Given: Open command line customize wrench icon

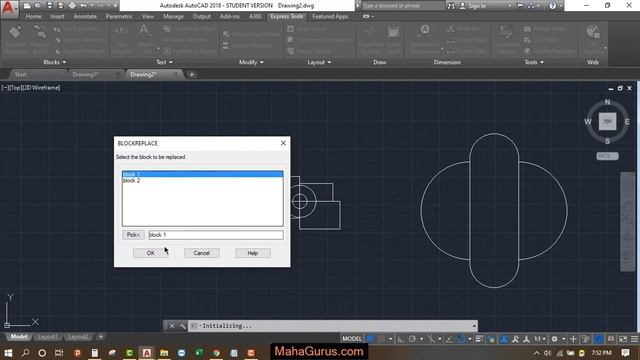Looking at the screenshot, I should [x=182, y=326].
